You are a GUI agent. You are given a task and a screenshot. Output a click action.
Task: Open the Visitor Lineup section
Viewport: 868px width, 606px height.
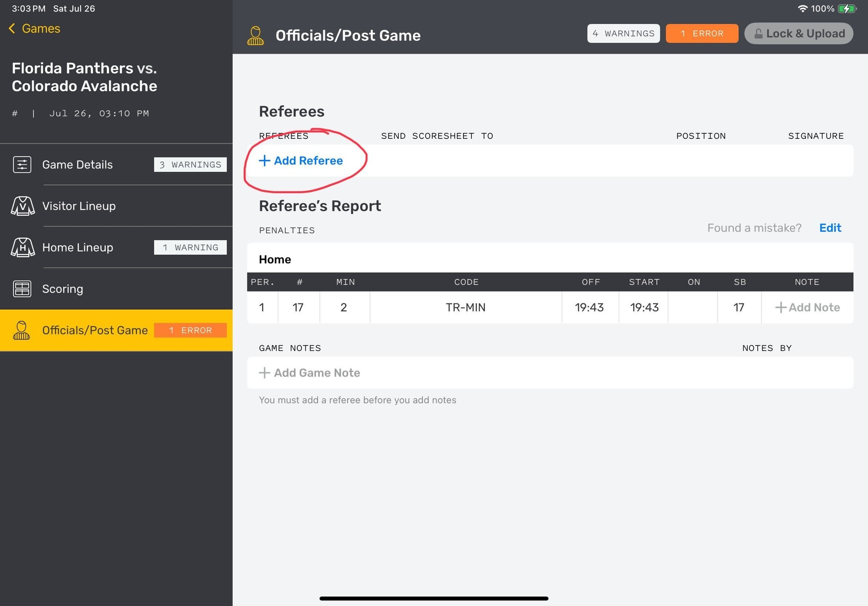(79, 206)
